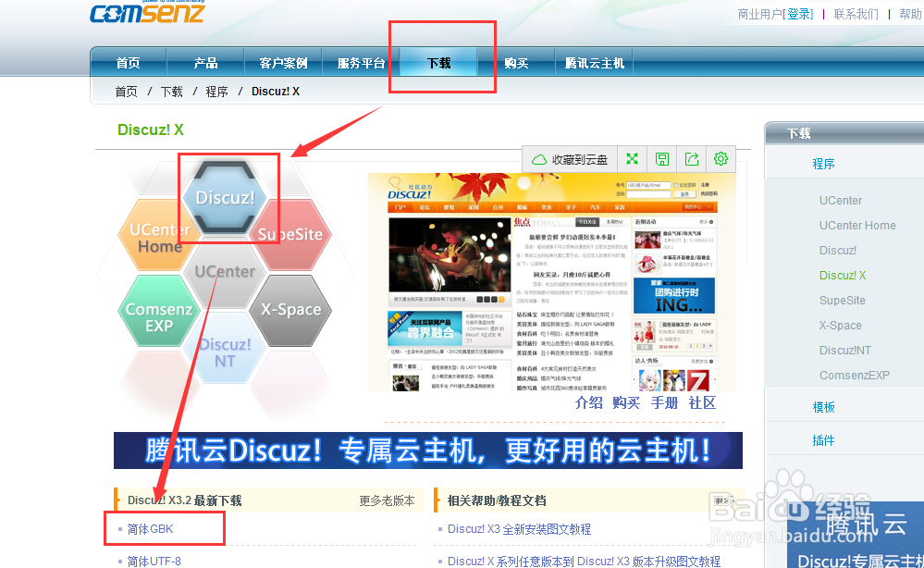The image size is (924, 568).
Task: Open UCenter in the sidebar list
Action: click(x=841, y=201)
